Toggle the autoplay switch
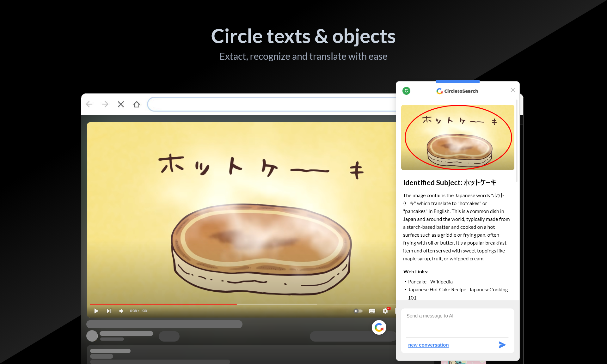The image size is (607, 364). pos(358,311)
